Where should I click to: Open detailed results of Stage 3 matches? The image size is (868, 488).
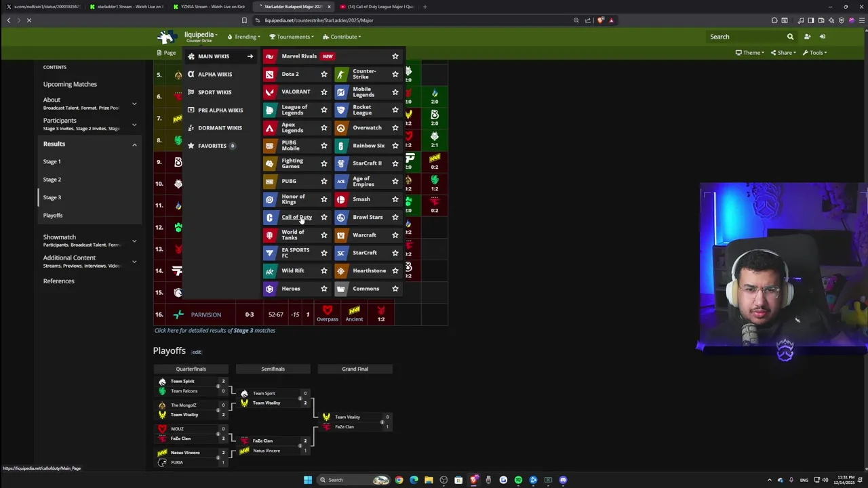pyautogui.click(x=214, y=331)
